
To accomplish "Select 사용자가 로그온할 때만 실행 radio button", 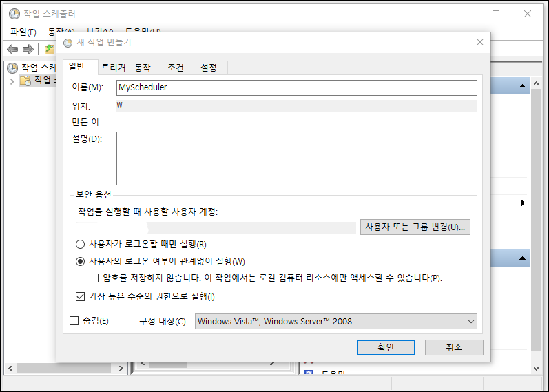I will (80, 245).
